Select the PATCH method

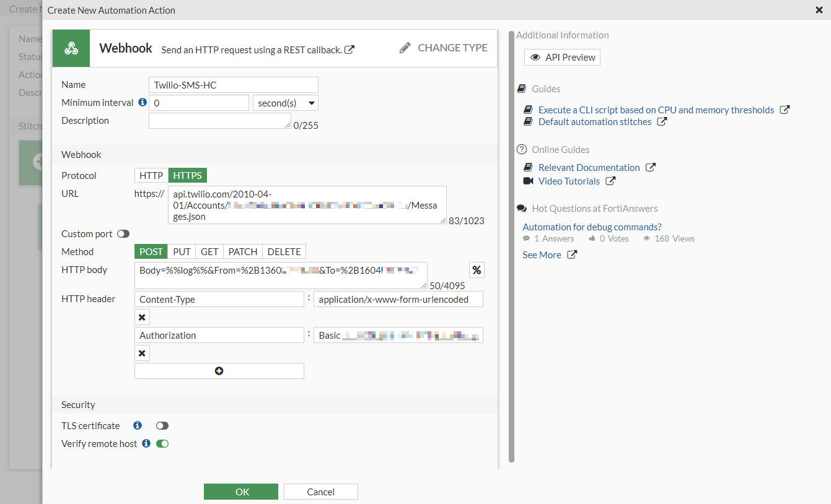(243, 252)
